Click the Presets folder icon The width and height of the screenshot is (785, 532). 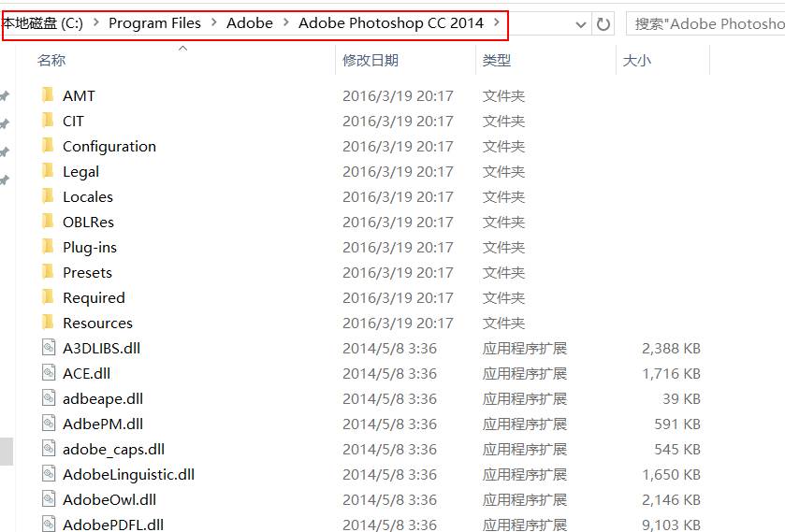point(48,271)
